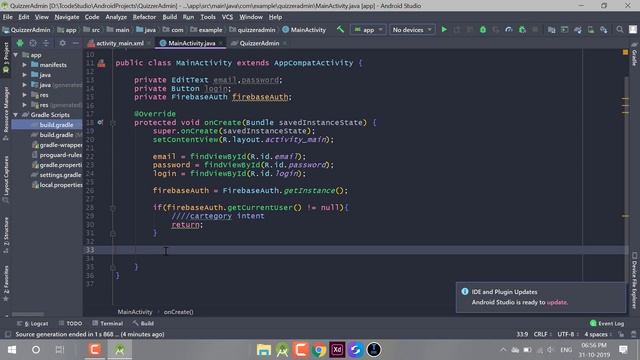The image size is (640, 360).
Task: Select the highlighted build.gradle file
Action: point(47,125)
